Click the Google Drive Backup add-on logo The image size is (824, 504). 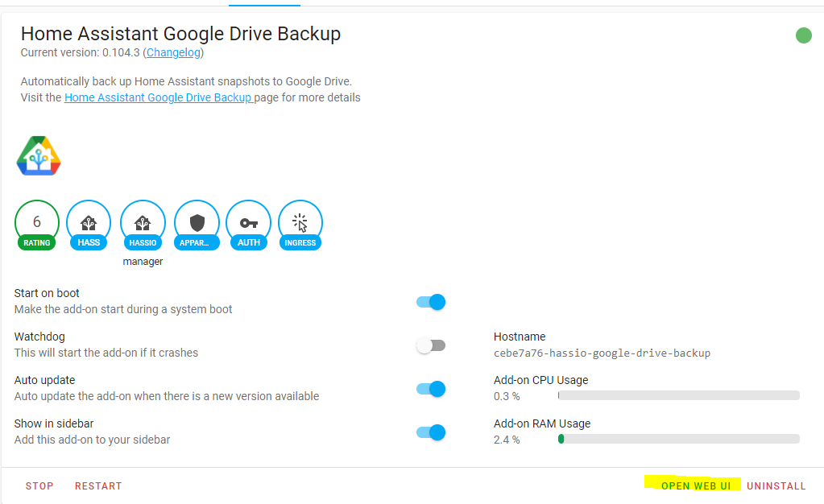tap(39, 156)
